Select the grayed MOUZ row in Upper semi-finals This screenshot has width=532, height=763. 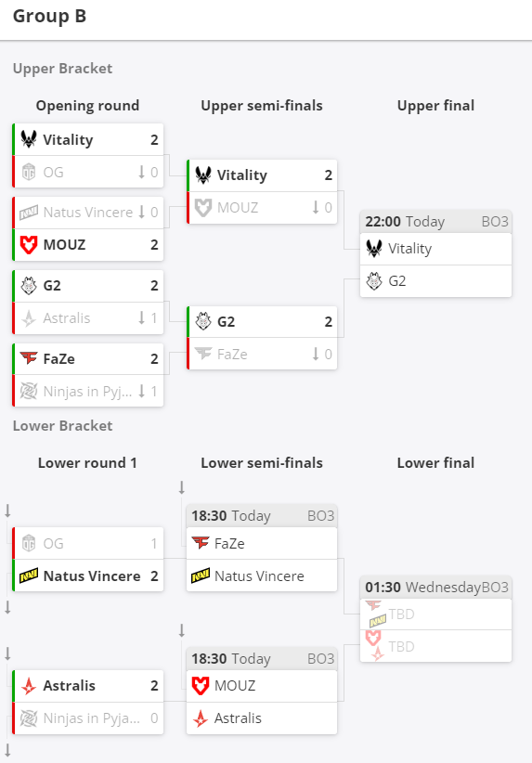262,208
